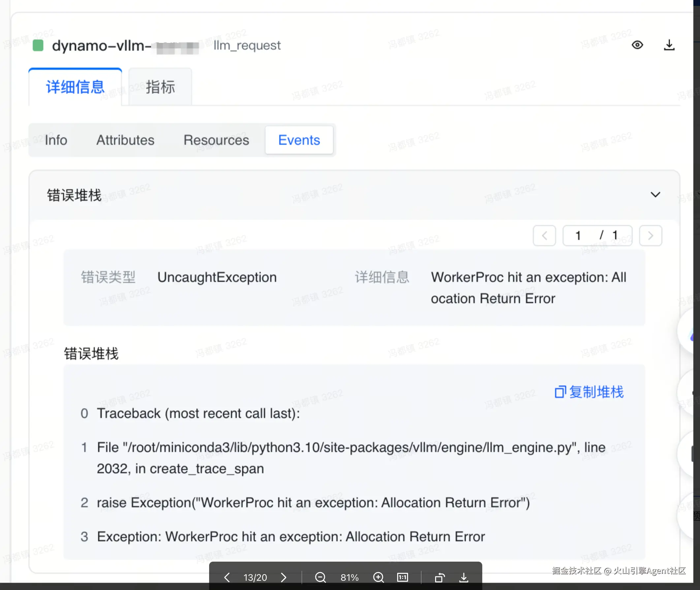Reset image to 1:1 original size
Viewport: 700px width, 590px height.
(x=402, y=577)
